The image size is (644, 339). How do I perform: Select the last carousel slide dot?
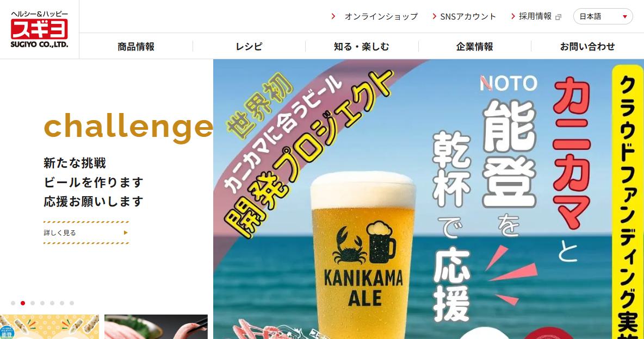tap(71, 303)
